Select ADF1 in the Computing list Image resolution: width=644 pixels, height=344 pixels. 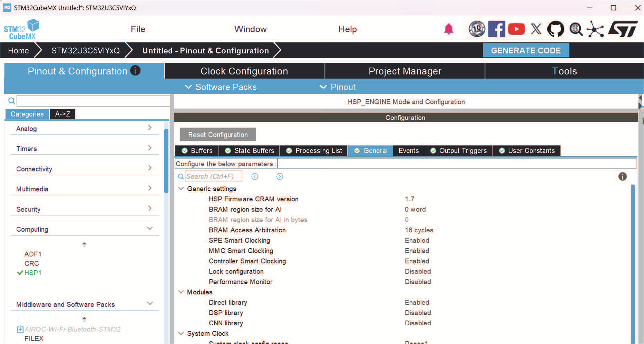click(x=33, y=254)
